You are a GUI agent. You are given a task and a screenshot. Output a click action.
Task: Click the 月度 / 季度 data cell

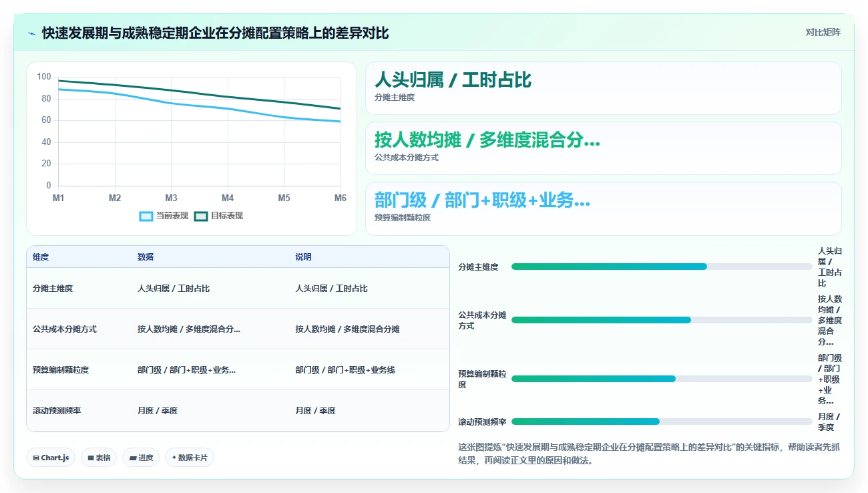coord(158,411)
